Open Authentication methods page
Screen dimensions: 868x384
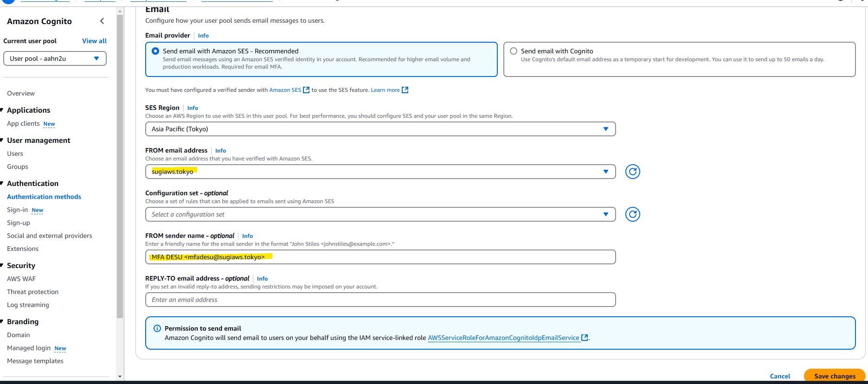click(44, 197)
